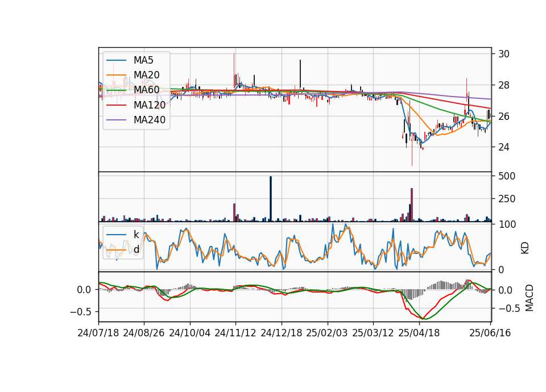Click the price axis value 30
Image resolution: width=546 pixels, height=392 pixels.
point(504,54)
